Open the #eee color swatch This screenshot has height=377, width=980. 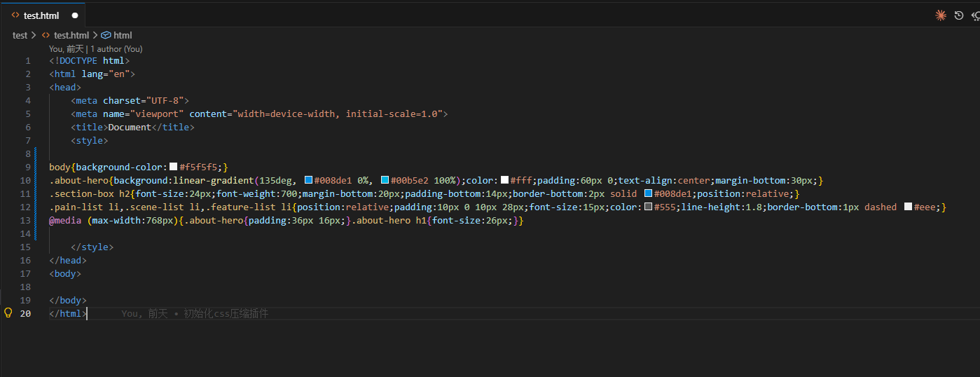coord(908,207)
